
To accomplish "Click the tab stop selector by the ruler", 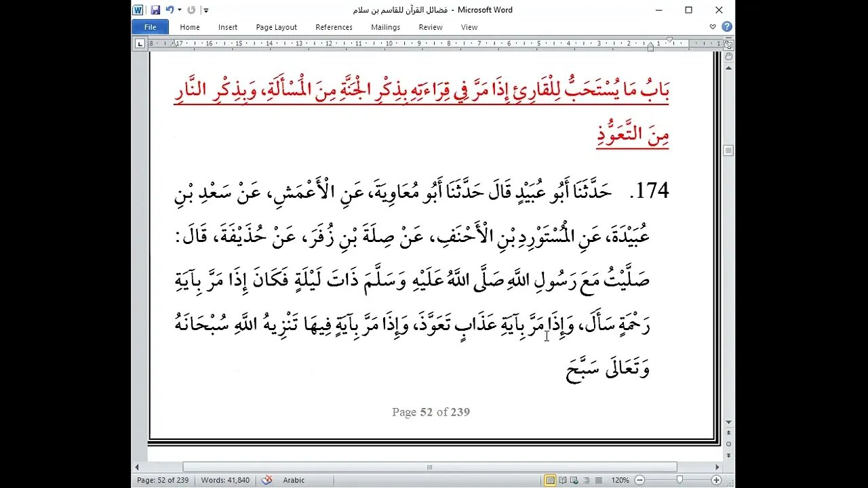I will pyautogui.click(x=140, y=44).
